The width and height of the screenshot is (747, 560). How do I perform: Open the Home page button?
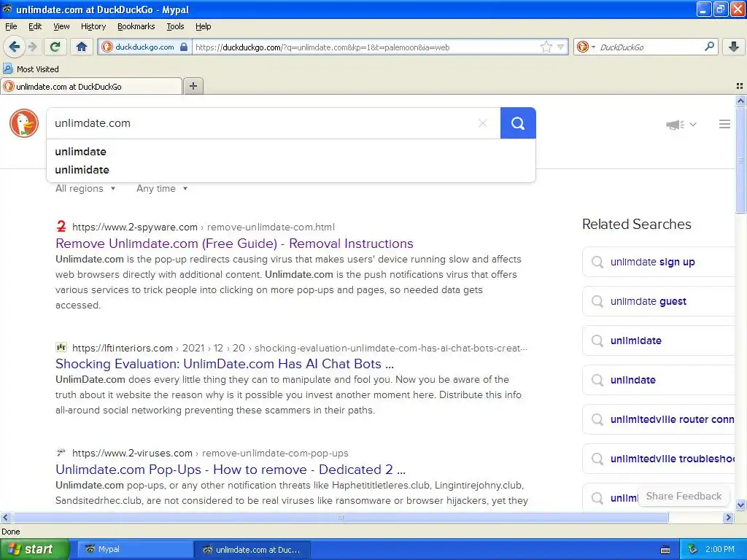[x=82, y=47]
